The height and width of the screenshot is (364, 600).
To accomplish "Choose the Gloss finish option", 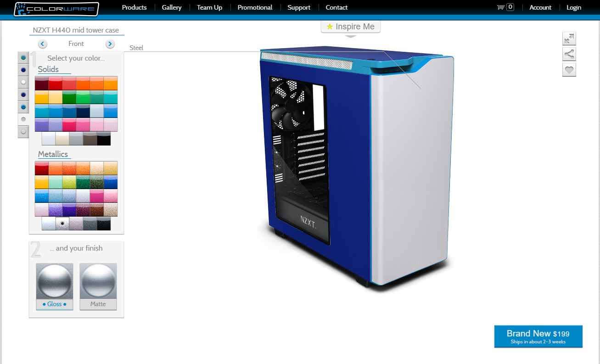I will [55, 286].
